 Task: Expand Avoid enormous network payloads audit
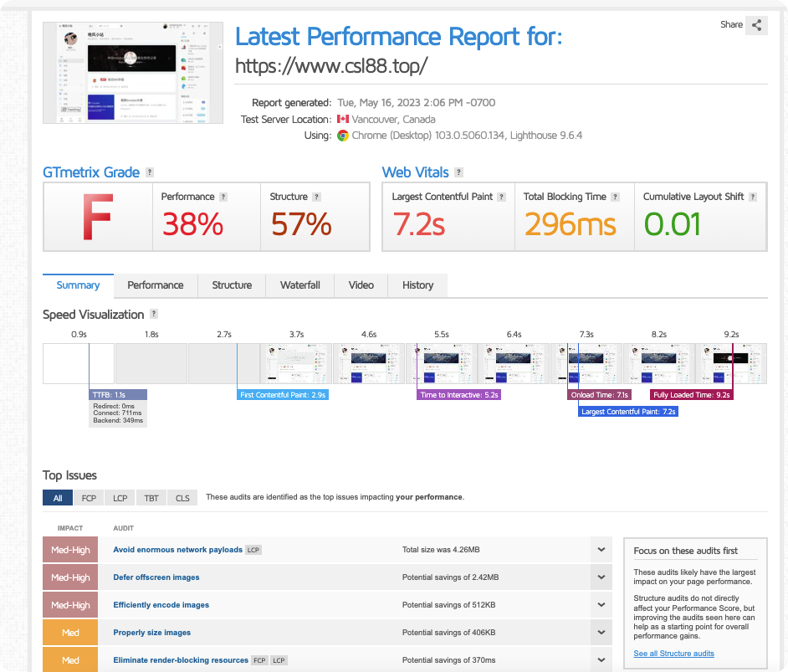pos(601,550)
